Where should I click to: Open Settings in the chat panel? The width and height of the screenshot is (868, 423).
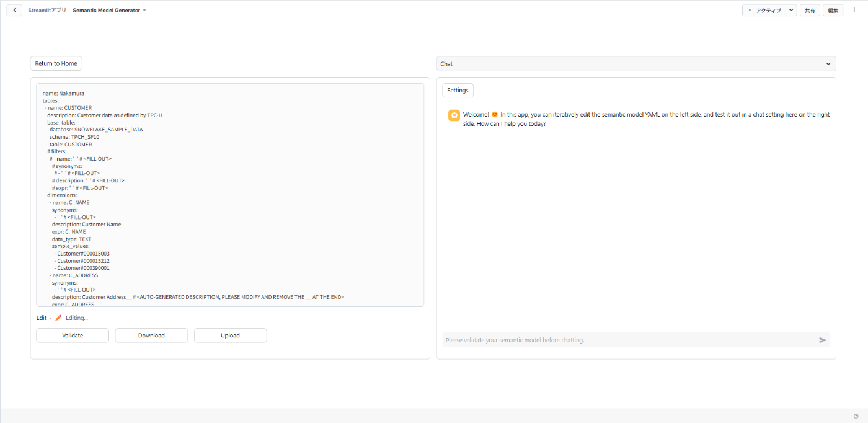pyautogui.click(x=458, y=90)
